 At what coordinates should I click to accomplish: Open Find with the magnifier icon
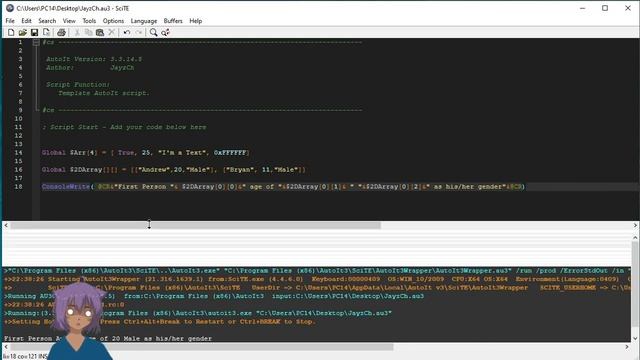click(153, 33)
